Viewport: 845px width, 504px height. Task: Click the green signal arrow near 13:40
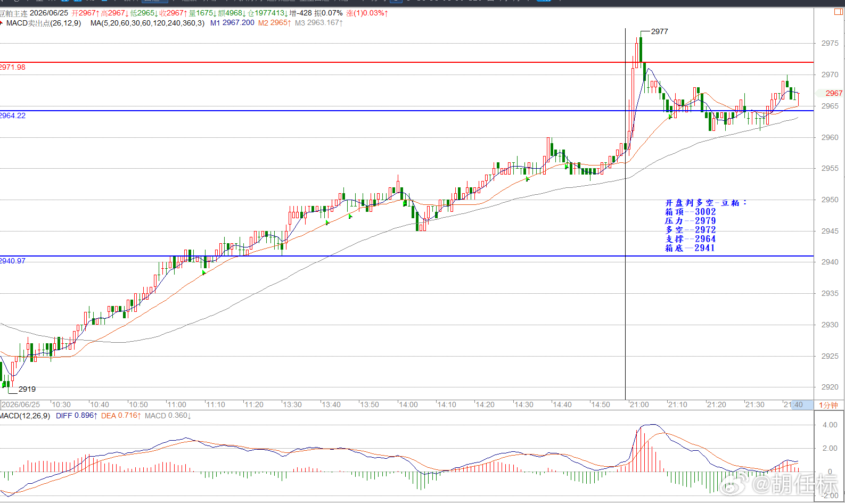click(x=327, y=222)
